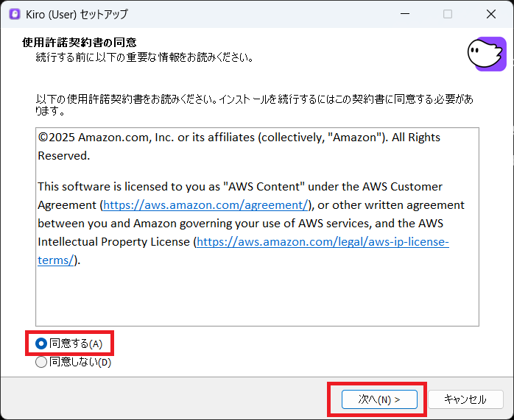Select the 同意しない(D) radio button
The height and width of the screenshot is (420, 514).
41,362
